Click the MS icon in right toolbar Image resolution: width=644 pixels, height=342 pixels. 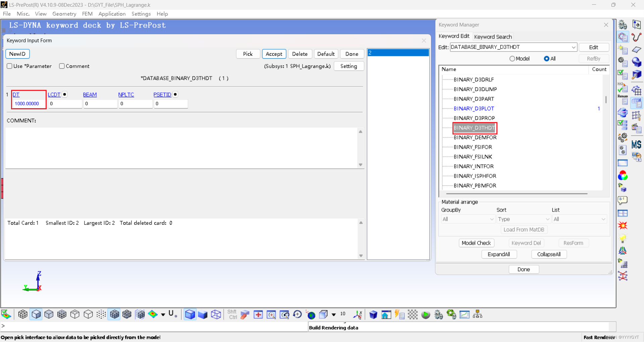tap(636, 145)
